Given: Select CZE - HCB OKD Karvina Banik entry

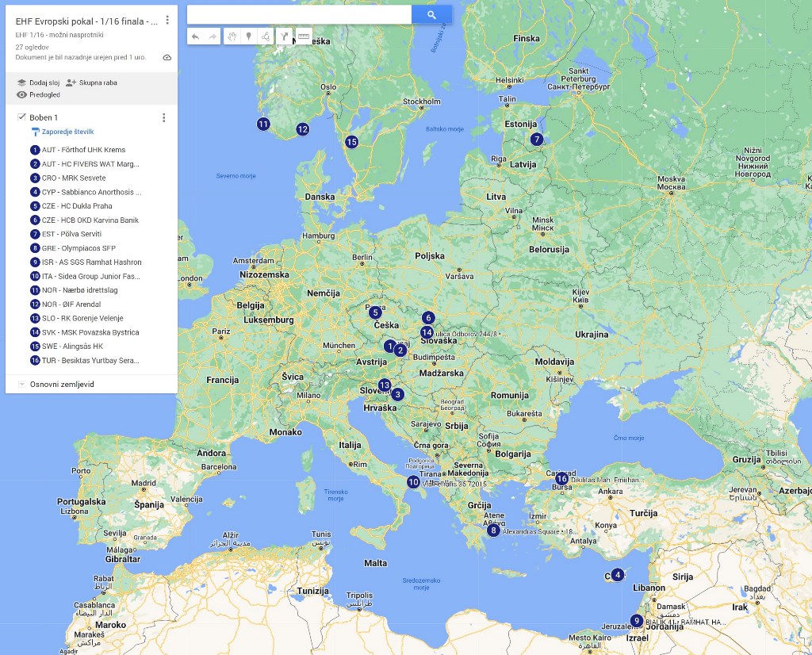Looking at the screenshot, I should tap(91, 220).
